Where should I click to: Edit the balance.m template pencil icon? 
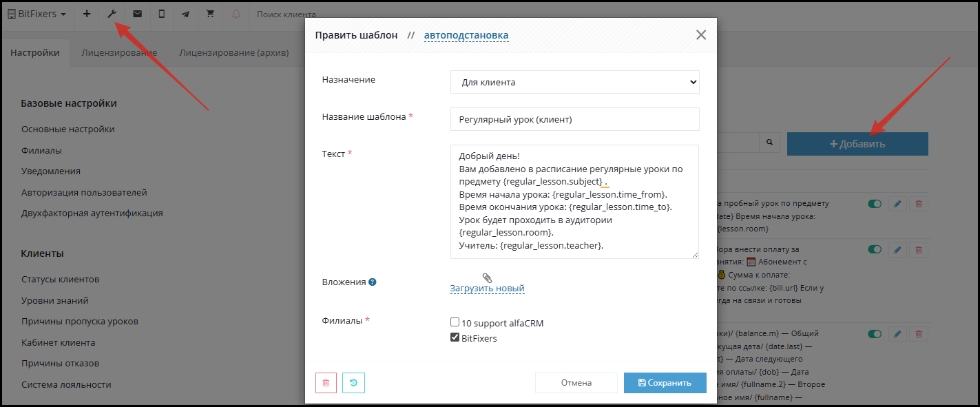click(x=898, y=334)
